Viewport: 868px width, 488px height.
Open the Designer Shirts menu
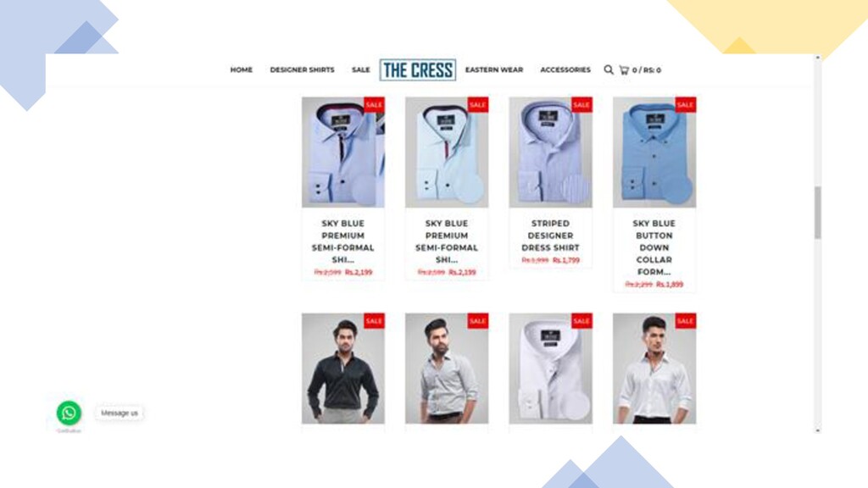click(303, 69)
